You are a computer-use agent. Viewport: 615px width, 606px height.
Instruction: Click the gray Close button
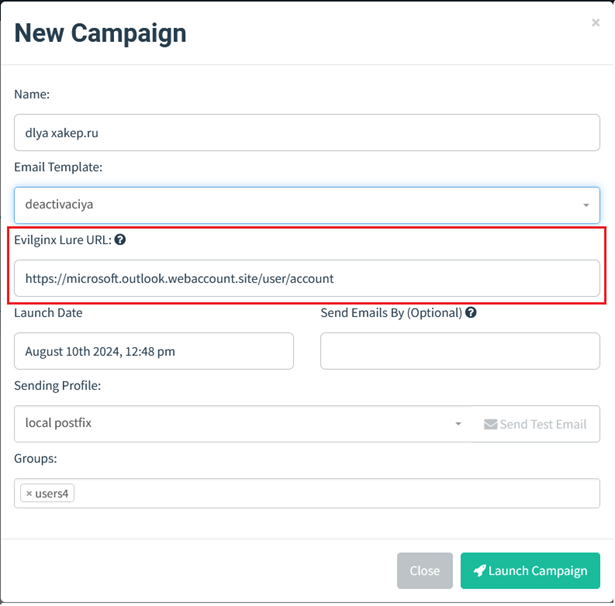click(x=425, y=571)
